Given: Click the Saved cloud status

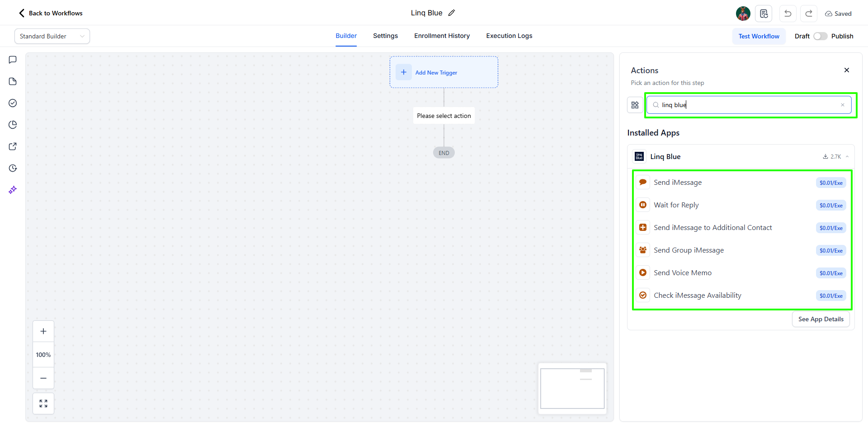Looking at the screenshot, I should click(x=838, y=14).
